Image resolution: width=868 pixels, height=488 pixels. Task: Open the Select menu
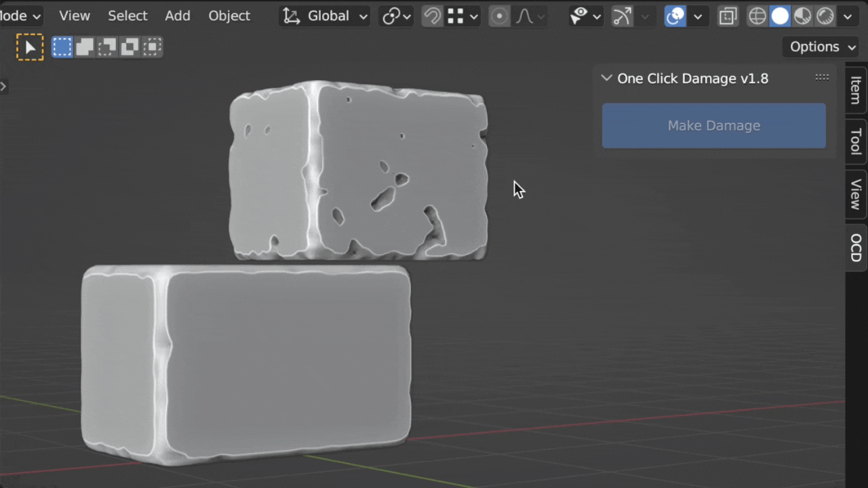(127, 16)
